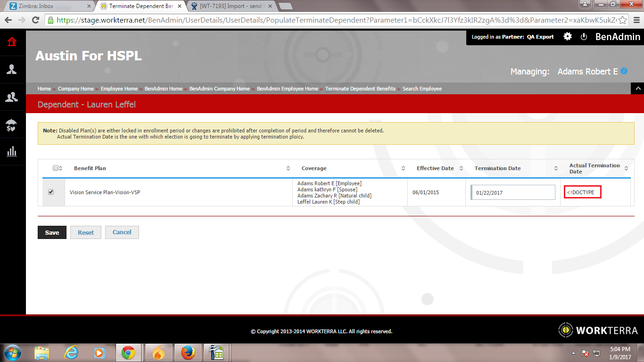Open Terminate Dependent Benefits breadcrumb
The width and height of the screenshot is (644, 362).
point(360,89)
